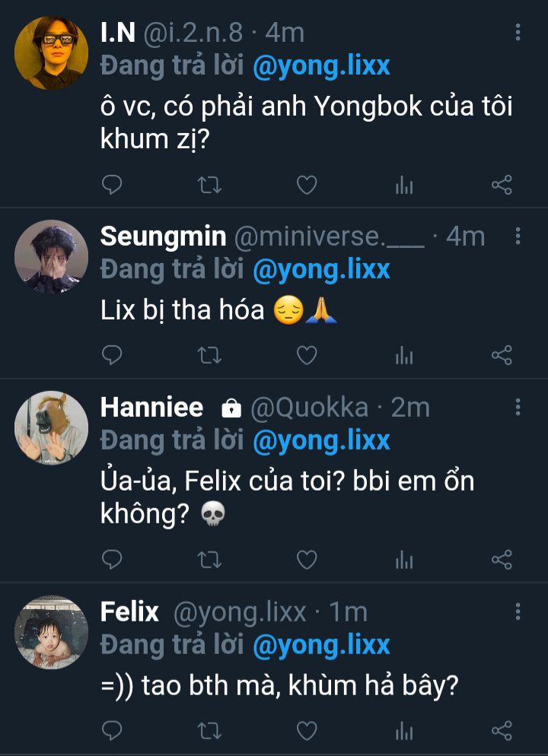
Task: Like Hanniee's tweet with heart icon
Action: point(307,561)
